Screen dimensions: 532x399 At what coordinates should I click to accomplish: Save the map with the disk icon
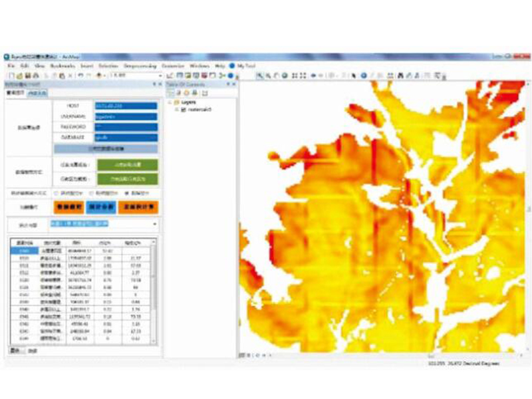point(28,75)
